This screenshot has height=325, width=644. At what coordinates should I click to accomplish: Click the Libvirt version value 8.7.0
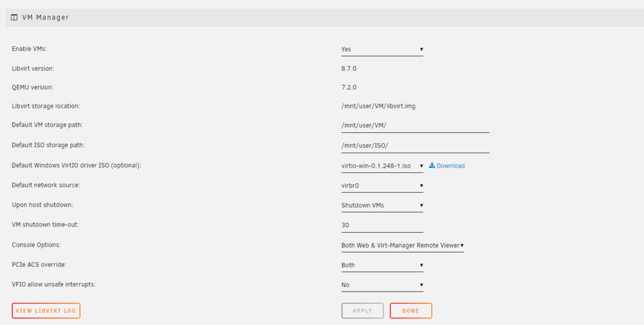(x=348, y=69)
